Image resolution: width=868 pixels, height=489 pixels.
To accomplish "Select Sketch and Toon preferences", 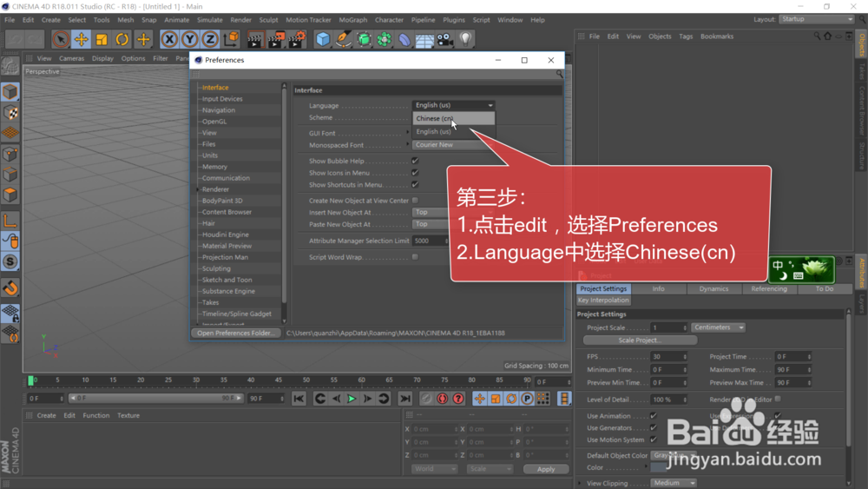I will coord(227,280).
